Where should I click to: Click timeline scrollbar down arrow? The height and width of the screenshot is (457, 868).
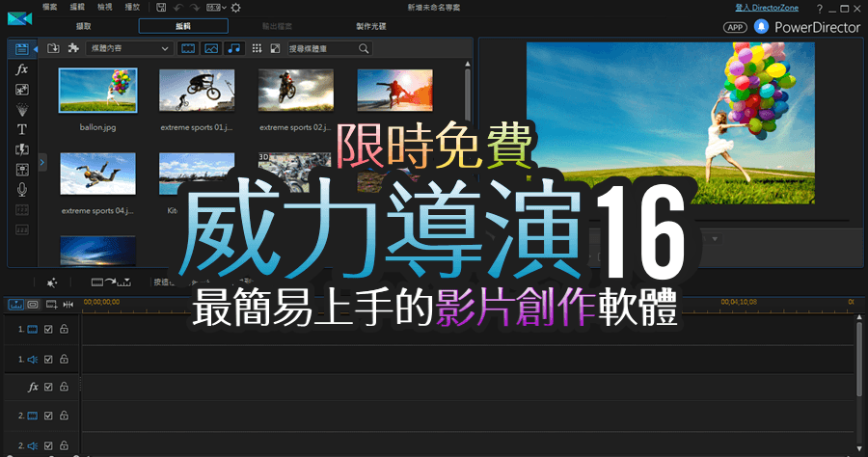click(859, 448)
